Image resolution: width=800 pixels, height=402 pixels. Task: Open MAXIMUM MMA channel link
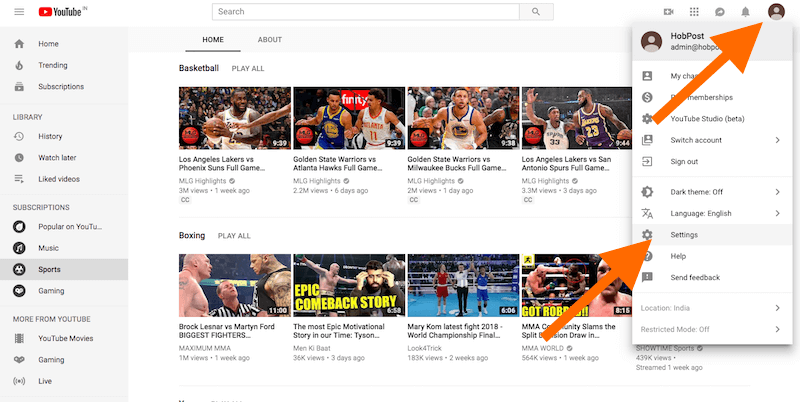click(205, 348)
